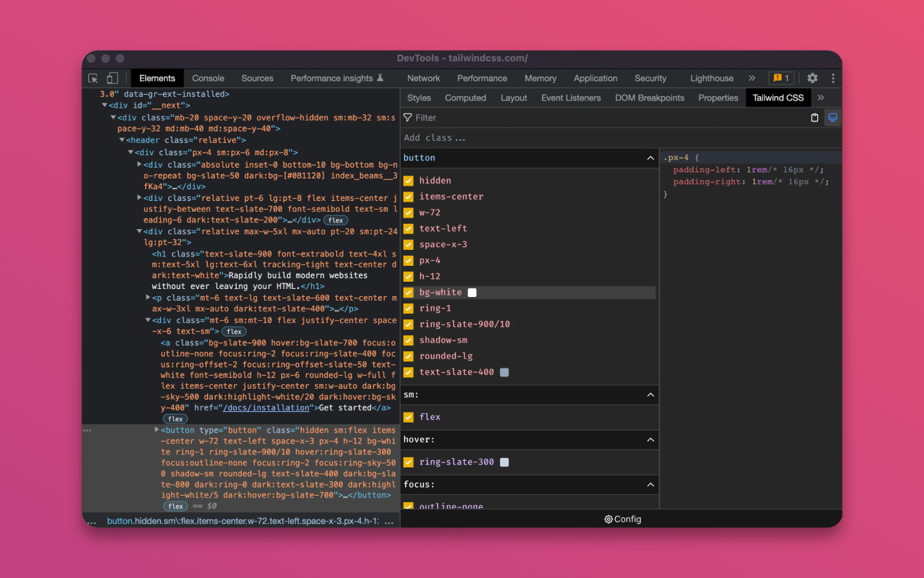The width and height of the screenshot is (924, 578).
Task: Toggle the monitor view icon
Action: (x=833, y=118)
